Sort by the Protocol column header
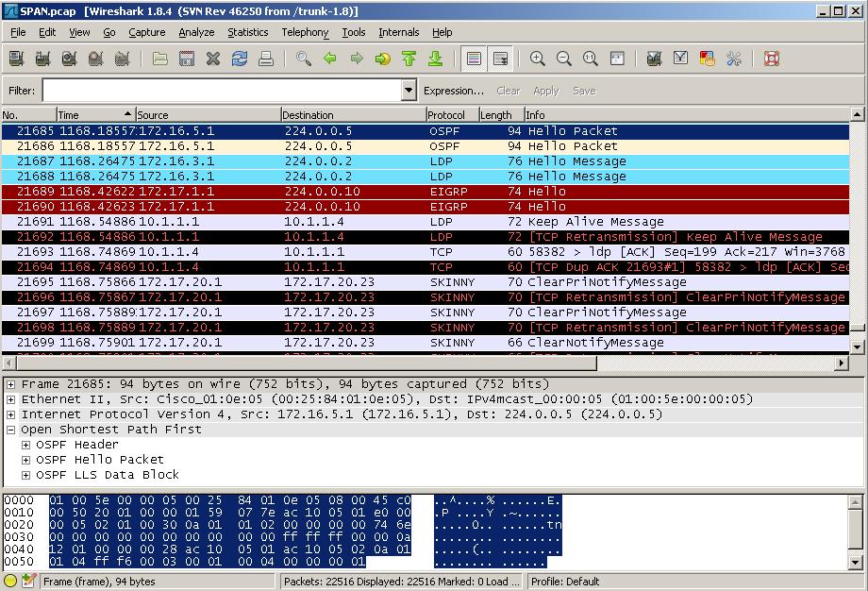This screenshot has width=868, height=591. [452, 115]
